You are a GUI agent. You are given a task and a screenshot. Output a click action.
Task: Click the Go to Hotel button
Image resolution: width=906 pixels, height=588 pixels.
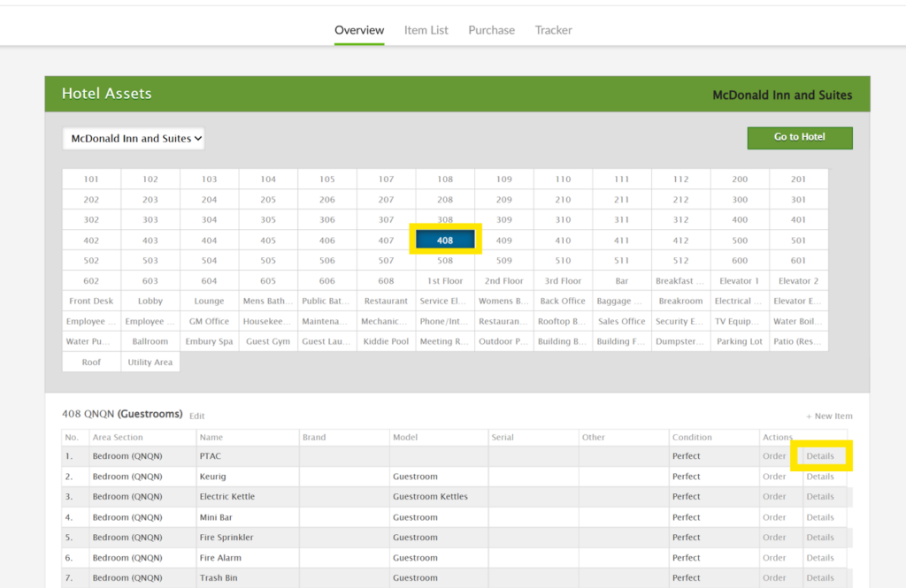[x=799, y=137]
